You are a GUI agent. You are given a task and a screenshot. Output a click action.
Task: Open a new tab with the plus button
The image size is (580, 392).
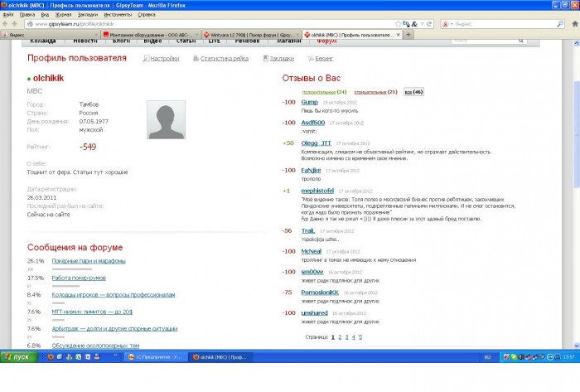(408, 34)
